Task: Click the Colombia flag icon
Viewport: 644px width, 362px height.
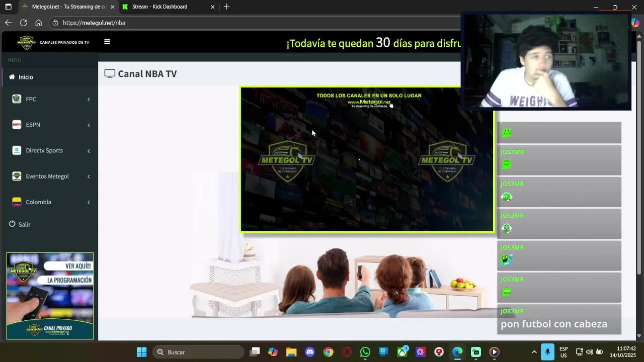Action: [17, 202]
